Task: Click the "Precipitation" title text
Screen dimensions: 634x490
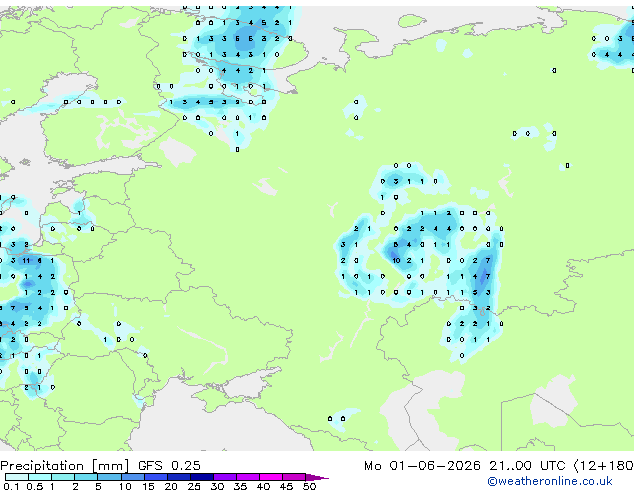Action: click(x=42, y=466)
